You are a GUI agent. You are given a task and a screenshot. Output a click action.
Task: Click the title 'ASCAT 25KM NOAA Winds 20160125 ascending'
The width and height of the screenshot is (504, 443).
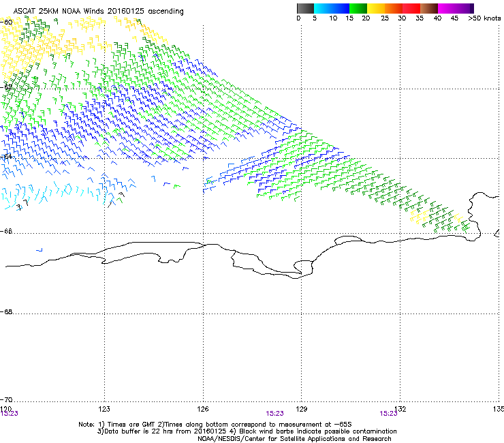[x=98, y=12]
